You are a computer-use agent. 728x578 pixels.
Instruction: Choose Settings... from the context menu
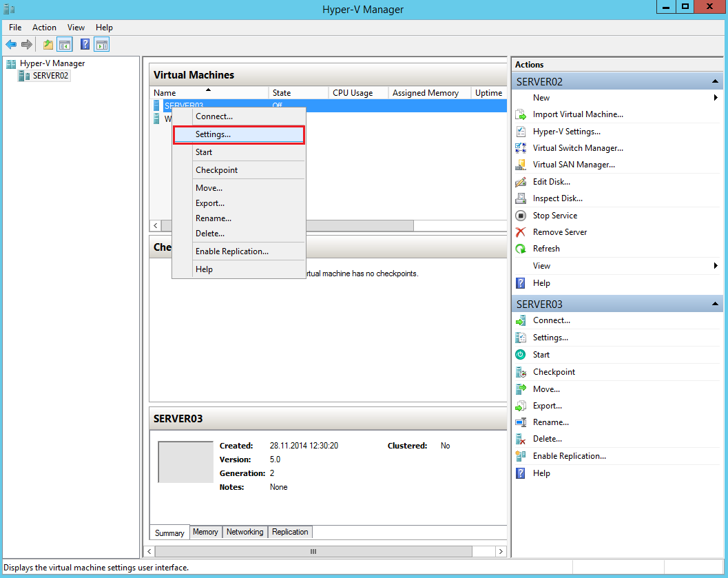point(239,134)
